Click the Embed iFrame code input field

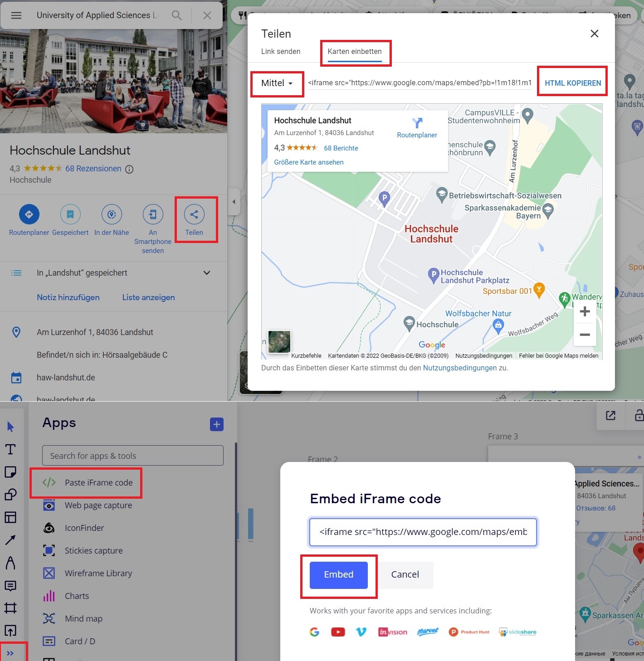[x=423, y=532]
